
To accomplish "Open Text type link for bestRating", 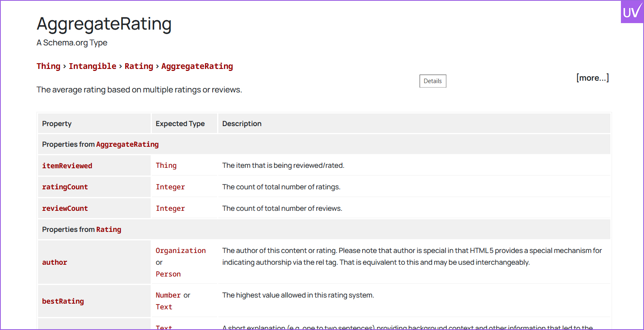I will click(x=164, y=307).
